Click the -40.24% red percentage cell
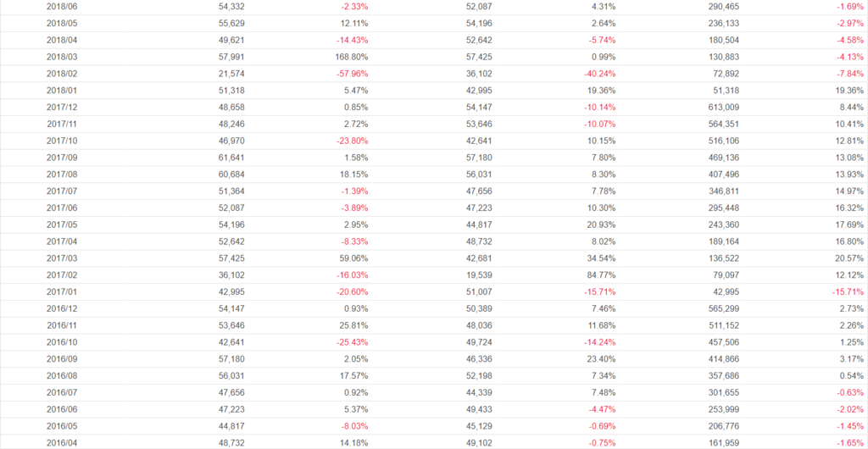Viewport: 868px width, 449px height. click(x=599, y=74)
